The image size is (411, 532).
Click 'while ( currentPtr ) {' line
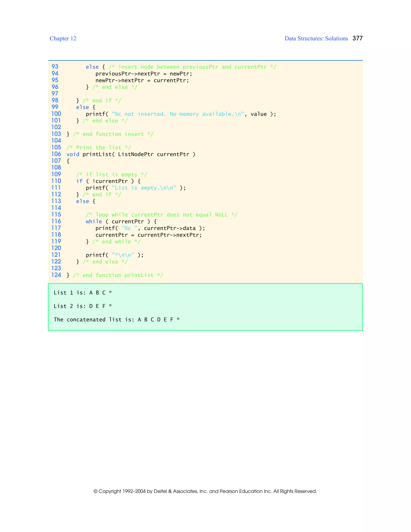121,221
